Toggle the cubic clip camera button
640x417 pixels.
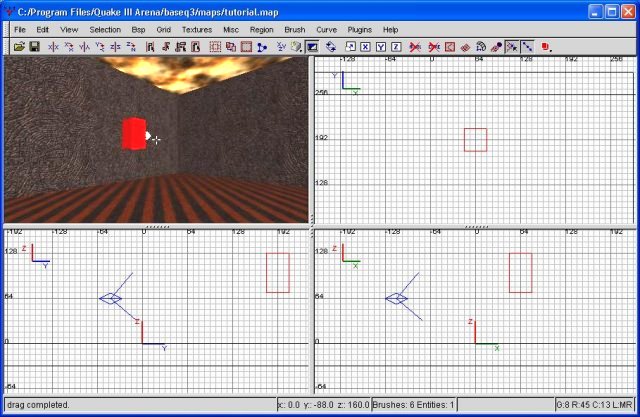[x=312, y=47]
